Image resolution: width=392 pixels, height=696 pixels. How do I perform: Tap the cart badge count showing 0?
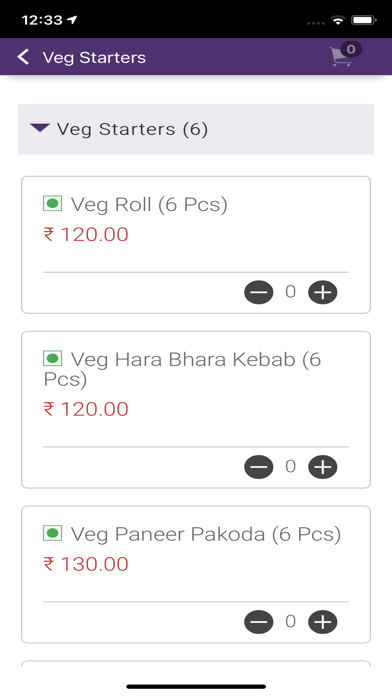click(x=351, y=49)
